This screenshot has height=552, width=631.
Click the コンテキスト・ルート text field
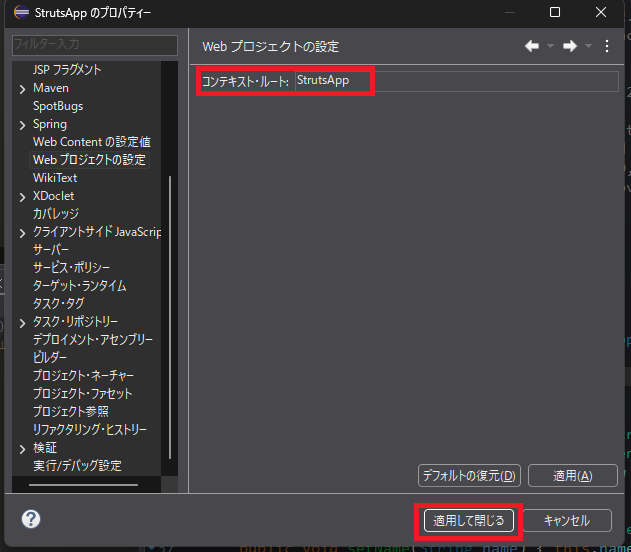[456, 81]
